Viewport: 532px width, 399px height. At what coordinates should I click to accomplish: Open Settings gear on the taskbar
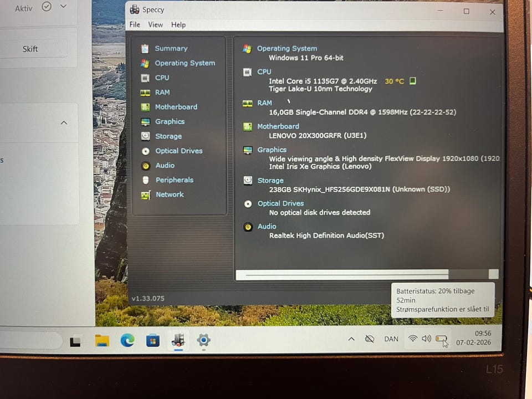click(203, 340)
